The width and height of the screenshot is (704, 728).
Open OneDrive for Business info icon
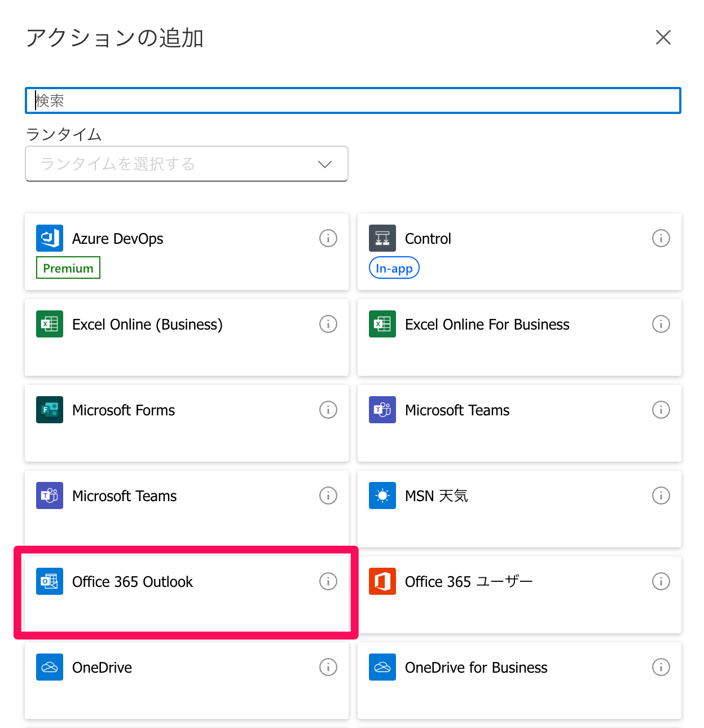click(661, 667)
